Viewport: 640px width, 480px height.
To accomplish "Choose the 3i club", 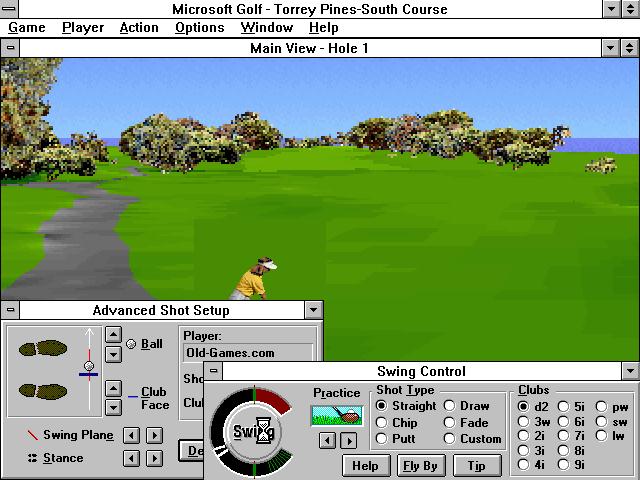I will [531, 450].
